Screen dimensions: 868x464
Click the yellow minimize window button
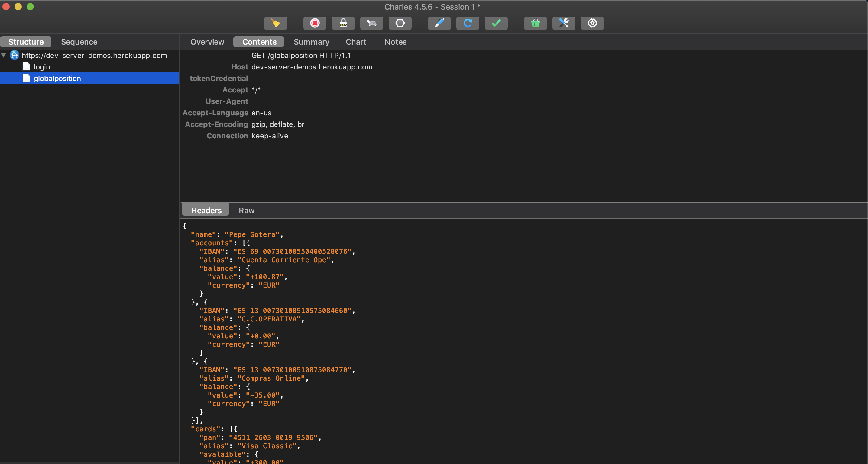[18, 6]
